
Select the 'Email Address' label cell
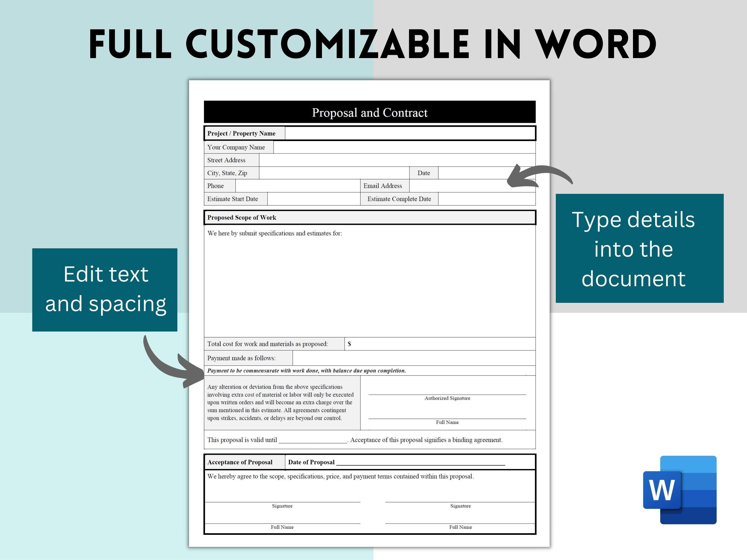click(385, 186)
